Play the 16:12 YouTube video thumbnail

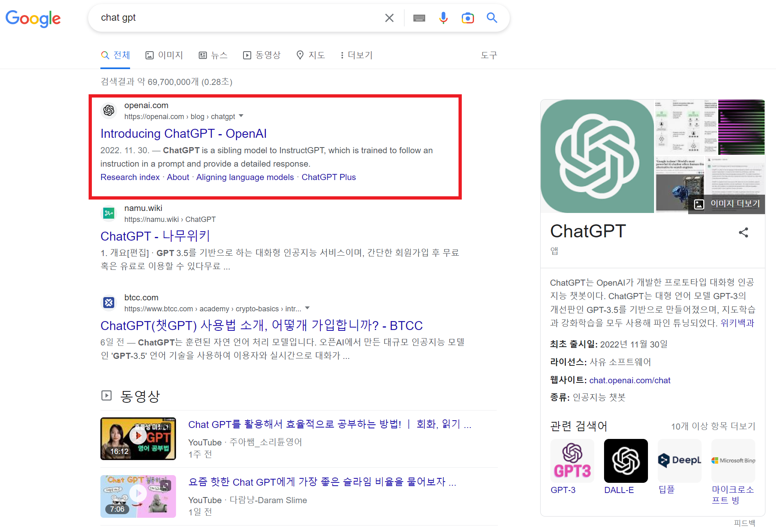(138, 439)
